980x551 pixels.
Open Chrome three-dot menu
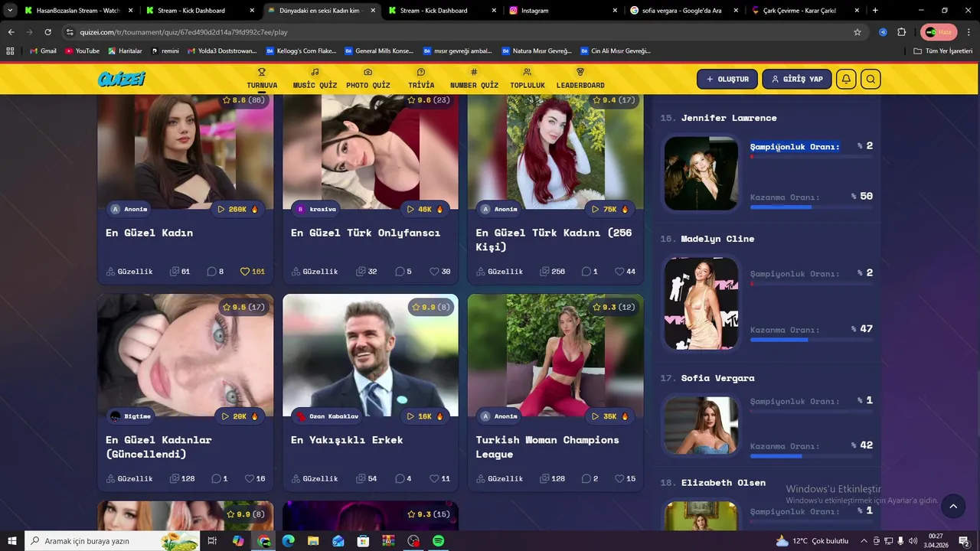pos(967,32)
